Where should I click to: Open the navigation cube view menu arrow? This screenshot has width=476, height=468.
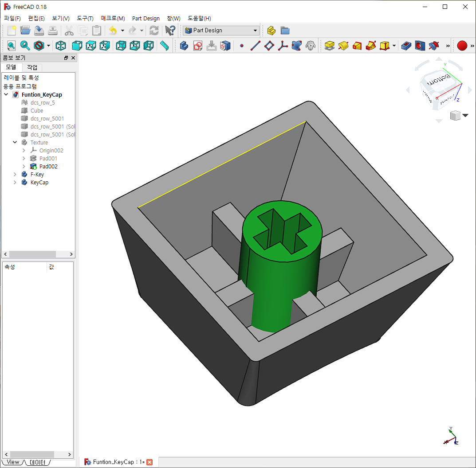click(465, 115)
